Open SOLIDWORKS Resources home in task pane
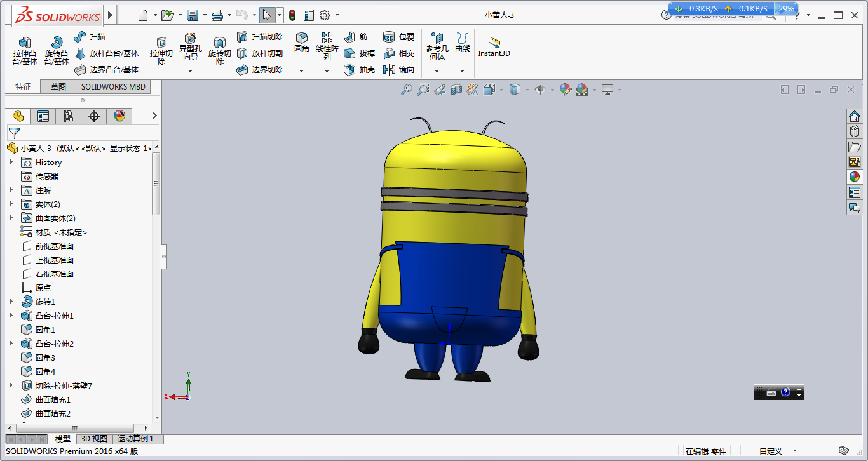Image resolution: width=868 pixels, height=461 pixels. pos(855,116)
